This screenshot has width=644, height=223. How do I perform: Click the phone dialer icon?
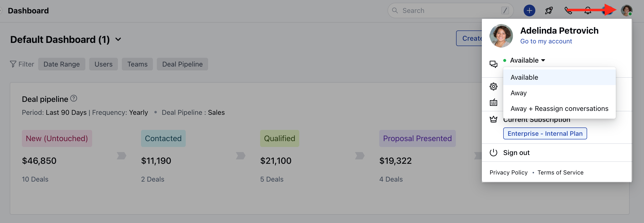tap(568, 10)
